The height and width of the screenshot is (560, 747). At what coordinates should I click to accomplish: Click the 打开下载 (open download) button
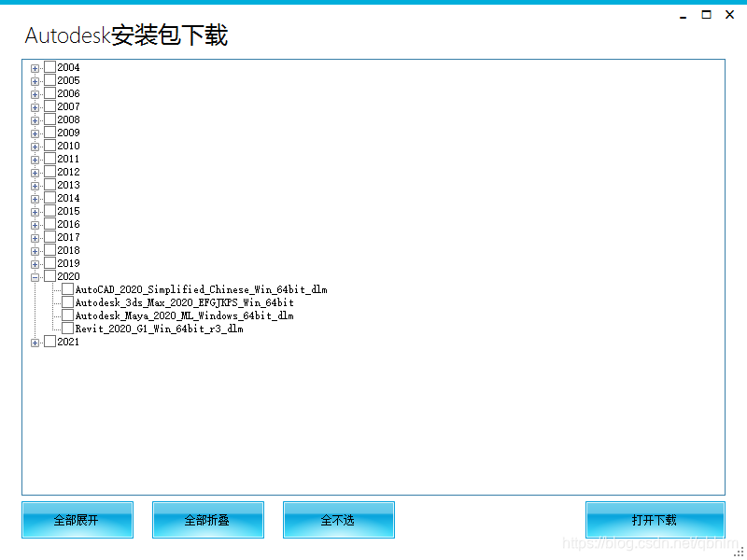[655, 520]
